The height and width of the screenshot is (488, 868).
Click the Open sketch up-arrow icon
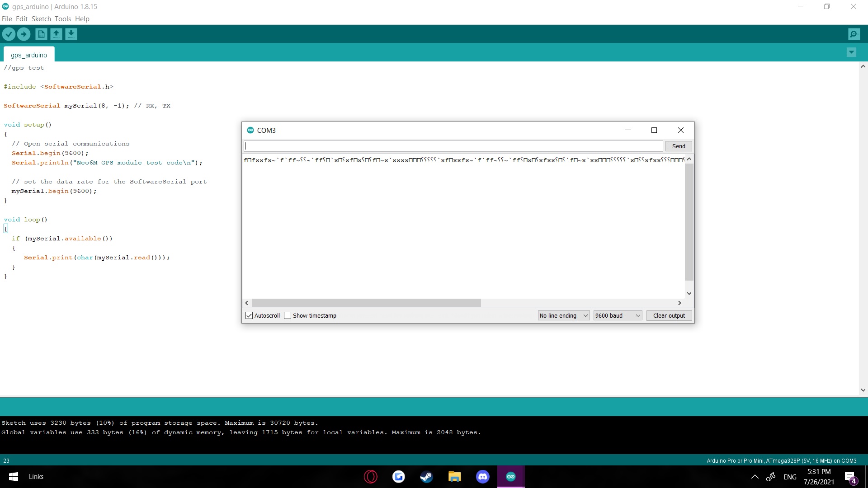click(x=56, y=34)
